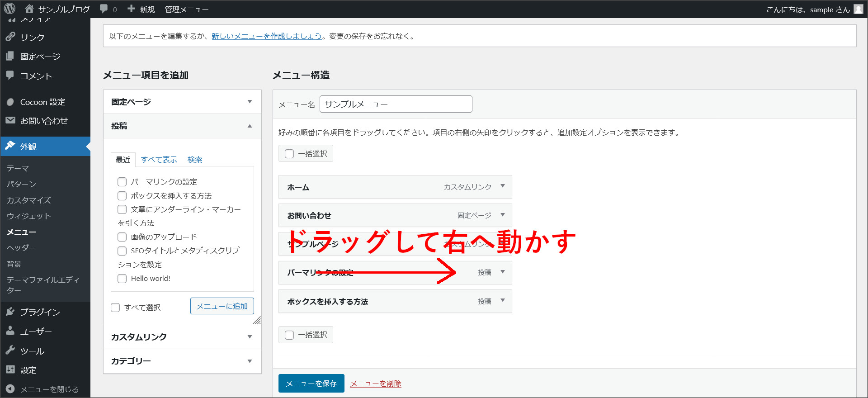Switch to the 検索 tab

click(x=195, y=160)
